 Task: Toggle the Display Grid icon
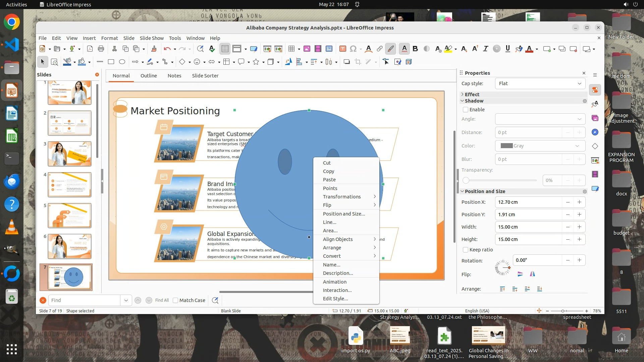click(x=225, y=49)
